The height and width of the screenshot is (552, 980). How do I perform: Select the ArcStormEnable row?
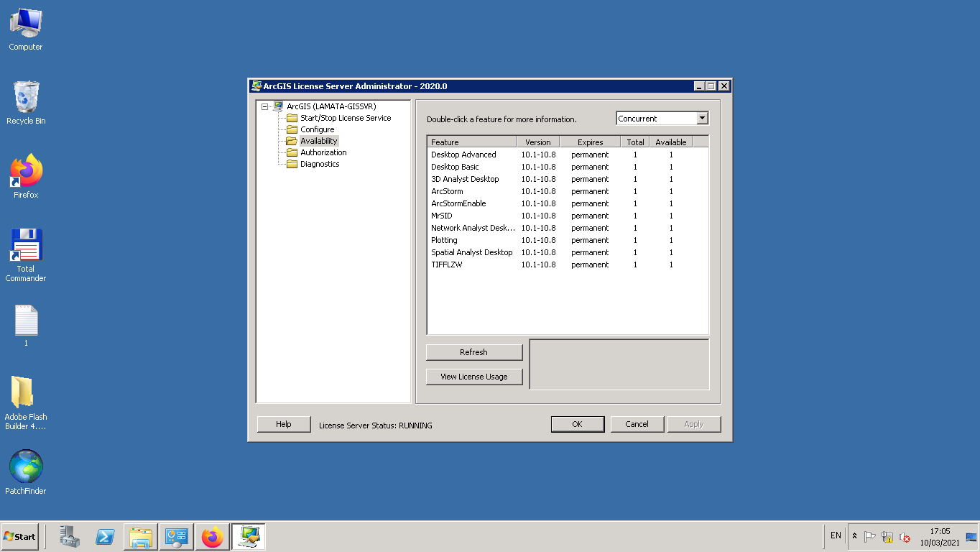coord(568,203)
